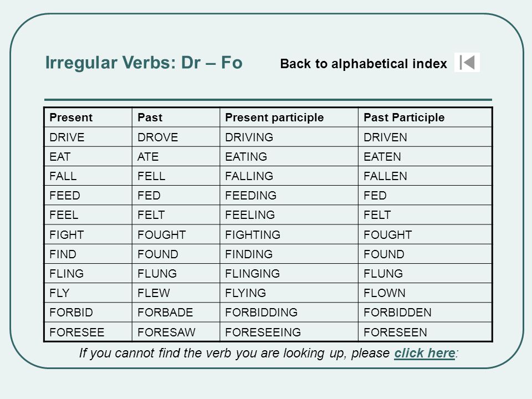The image size is (532, 399).
Task: Select the FALLING cell
Action: coord(289,176)
